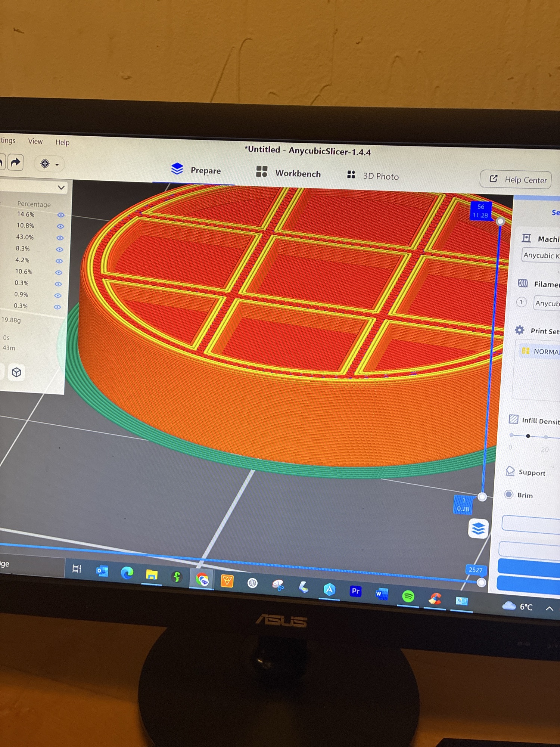
Task: Click the layer view stack icon
Action: click(478, 529)
